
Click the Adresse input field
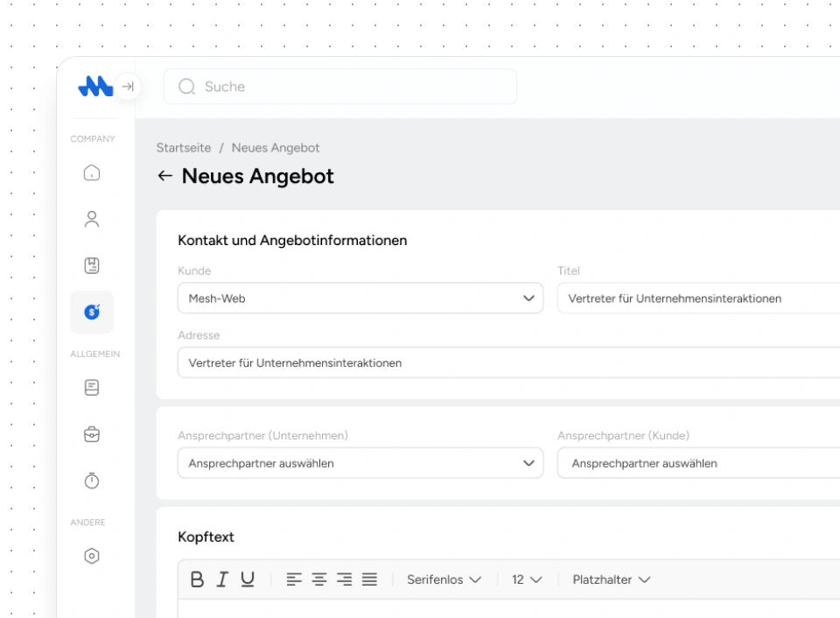coord(507,362)
